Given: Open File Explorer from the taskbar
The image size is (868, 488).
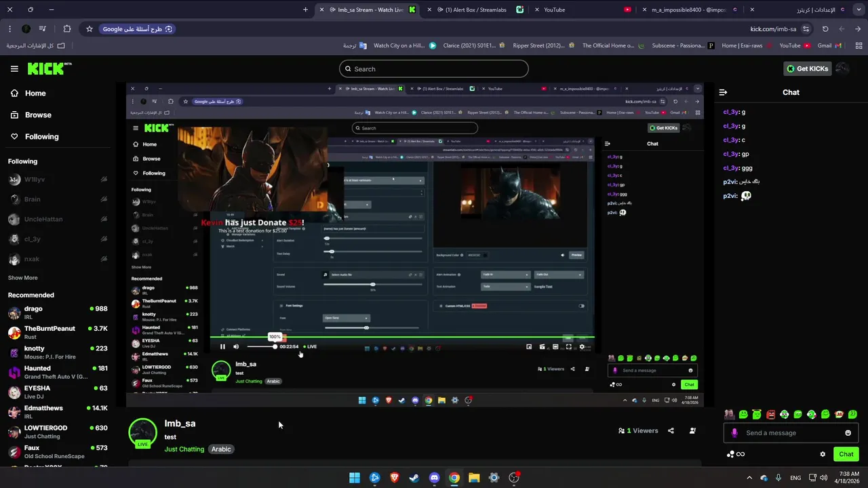Looking at the screenshot, I should click(x=474, y=478).
